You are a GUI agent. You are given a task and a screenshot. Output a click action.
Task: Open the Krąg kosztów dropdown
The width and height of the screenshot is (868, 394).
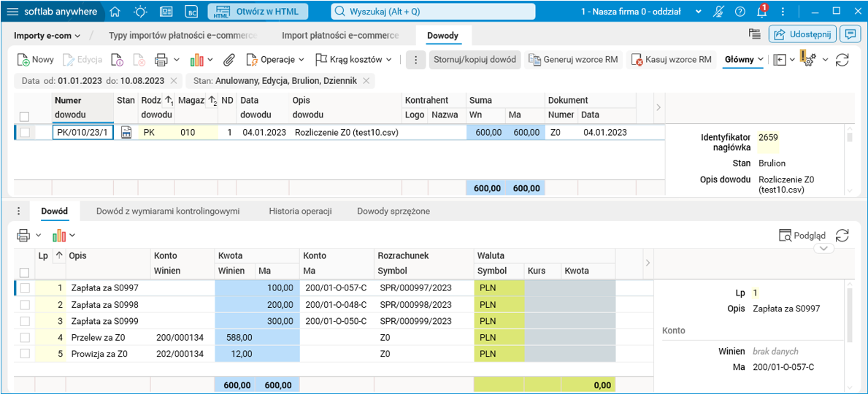tap(354, 59)
